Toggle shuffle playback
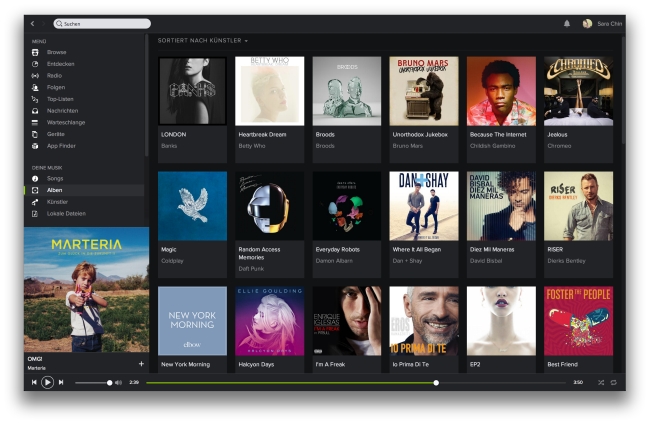The width and height of the screenshot is (650, 424). pos(601,382)
